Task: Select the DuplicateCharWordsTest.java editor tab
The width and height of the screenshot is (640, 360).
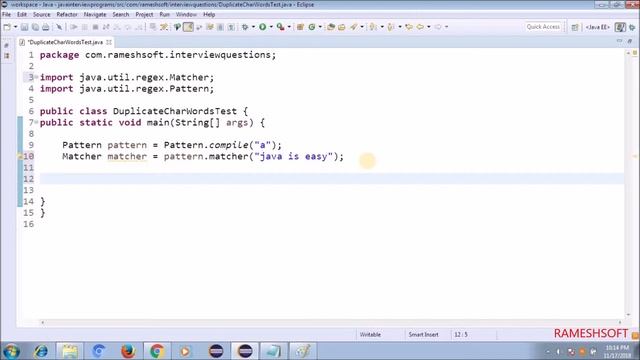Action: (65, 42)
